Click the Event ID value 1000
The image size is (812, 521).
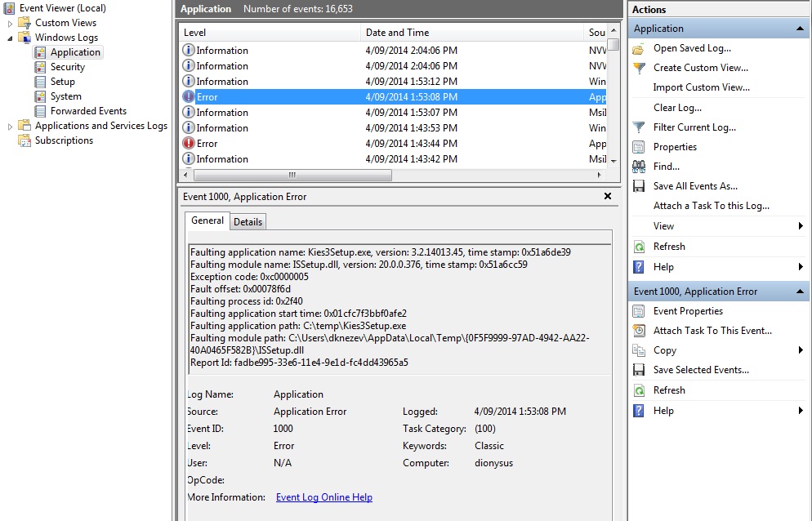coord(283,429)
